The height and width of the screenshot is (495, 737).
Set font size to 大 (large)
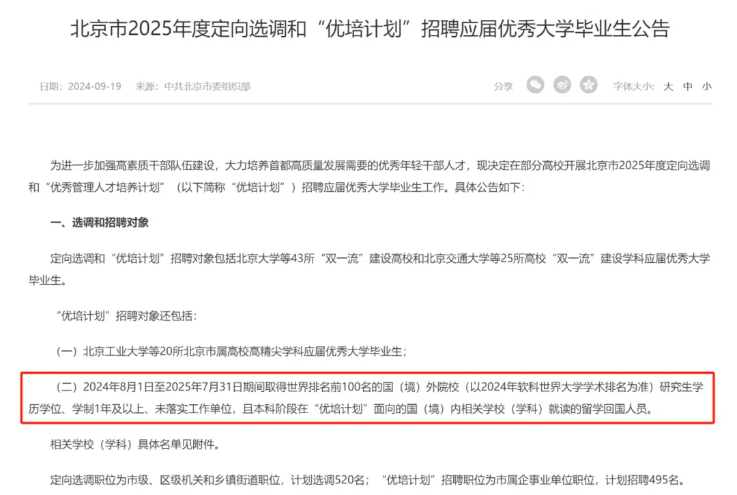tap(668, 86)
